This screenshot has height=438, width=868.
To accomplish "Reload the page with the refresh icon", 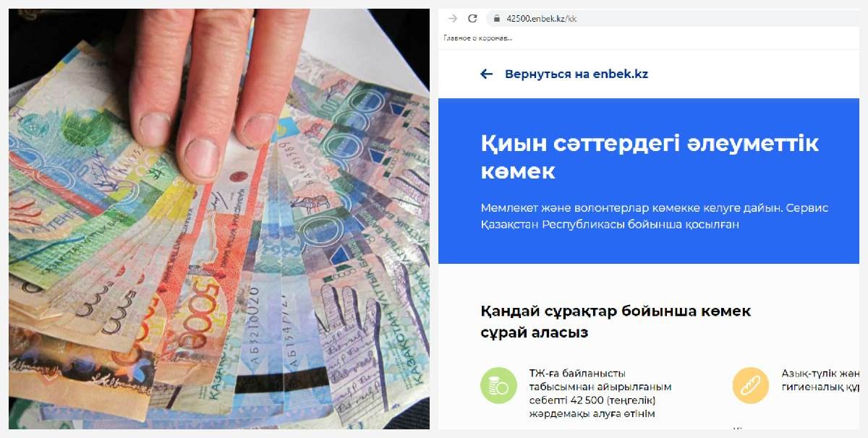I will point(472,18).
